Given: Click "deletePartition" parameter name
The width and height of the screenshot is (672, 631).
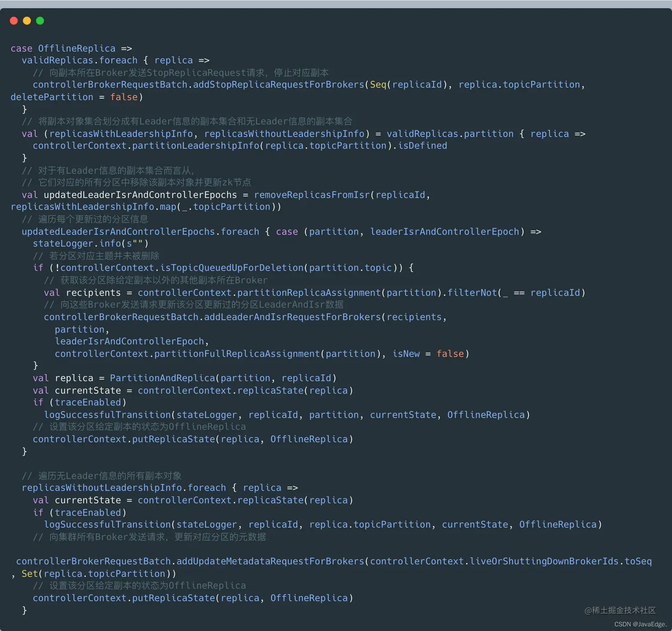Looking at the screenshot, I should (52, 97).
